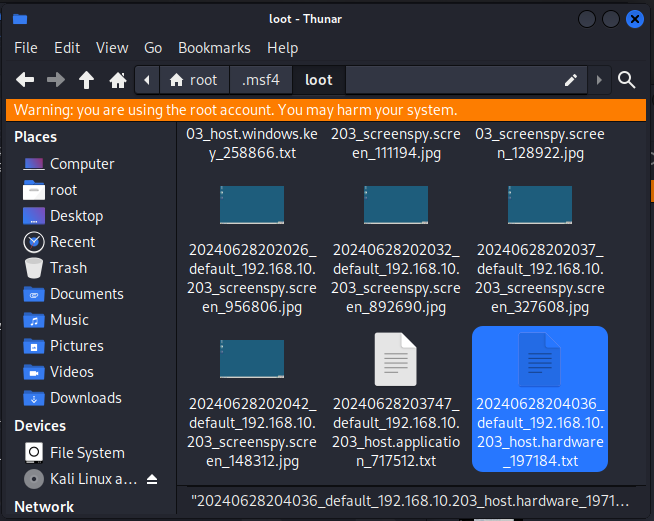Viewport: 654px width, 521px height.
Task: Click screen_111194.jpg file name
Action: [x=396, y=143]
